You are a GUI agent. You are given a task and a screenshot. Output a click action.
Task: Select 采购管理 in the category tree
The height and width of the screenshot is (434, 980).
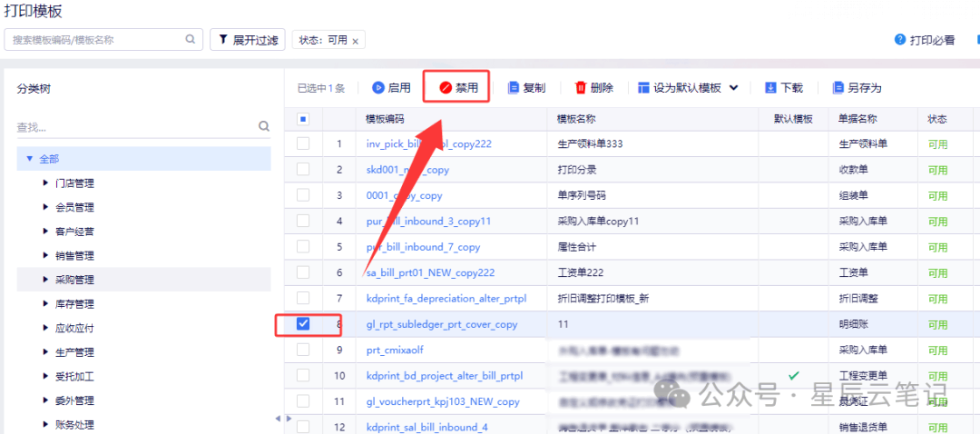click(74, 280)
